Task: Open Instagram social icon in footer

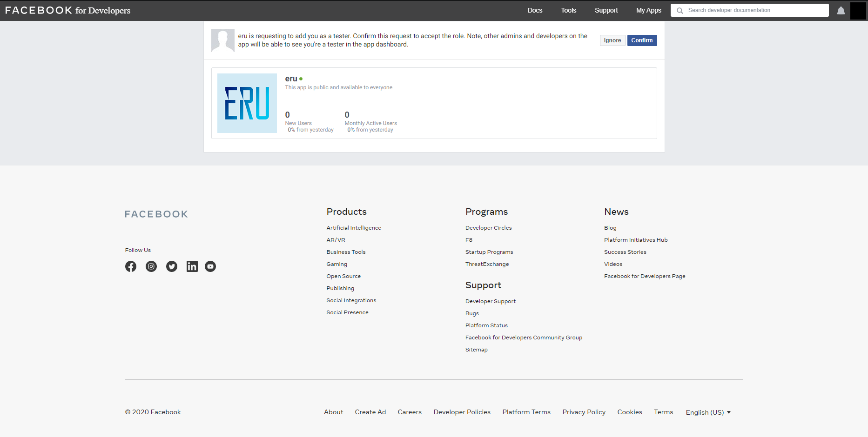Action: (x=151, y=266)
